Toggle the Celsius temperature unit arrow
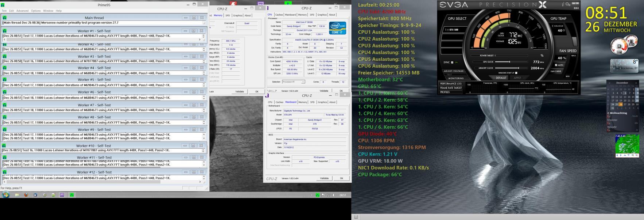 tap(553, 26)
